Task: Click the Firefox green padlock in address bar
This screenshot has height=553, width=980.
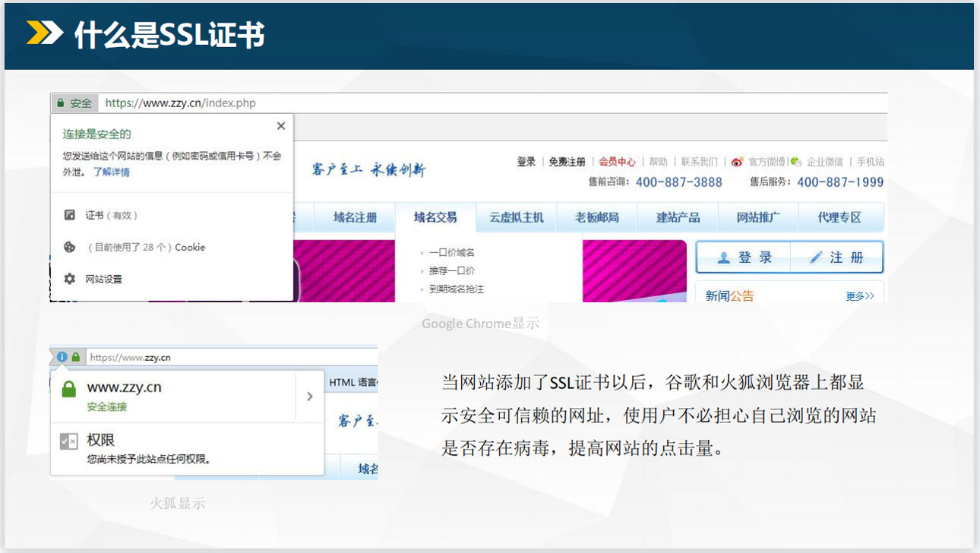Action: pos(75,356)
